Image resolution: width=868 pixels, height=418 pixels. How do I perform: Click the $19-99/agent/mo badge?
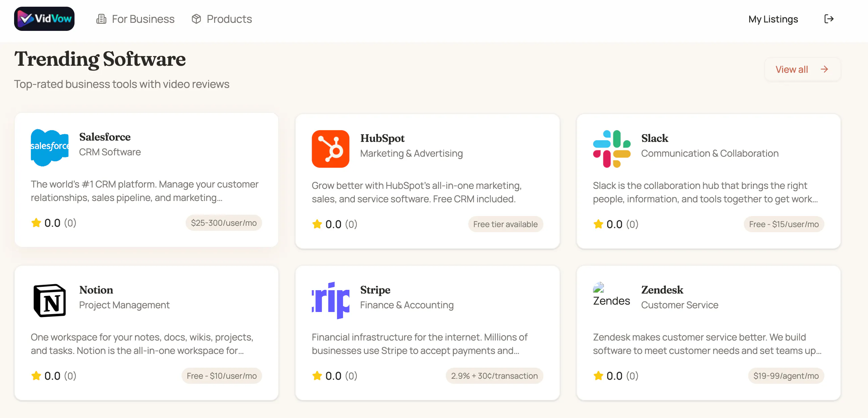786,375
